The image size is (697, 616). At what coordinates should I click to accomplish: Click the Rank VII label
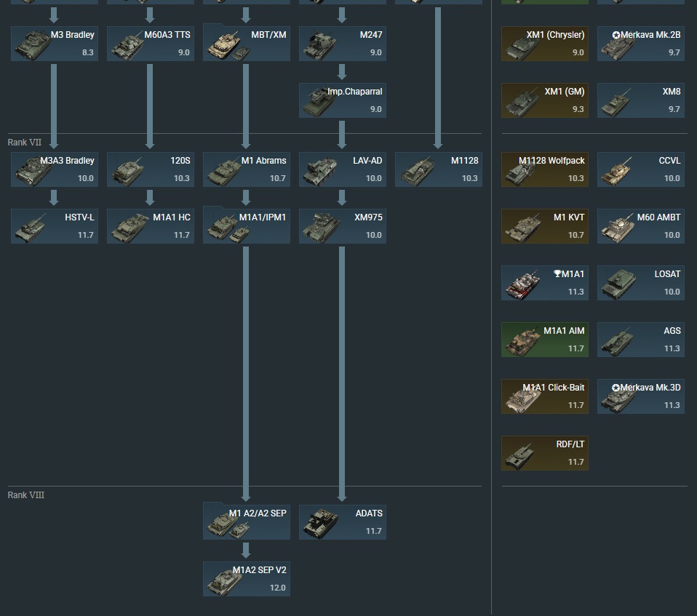(x=25, y=143)
